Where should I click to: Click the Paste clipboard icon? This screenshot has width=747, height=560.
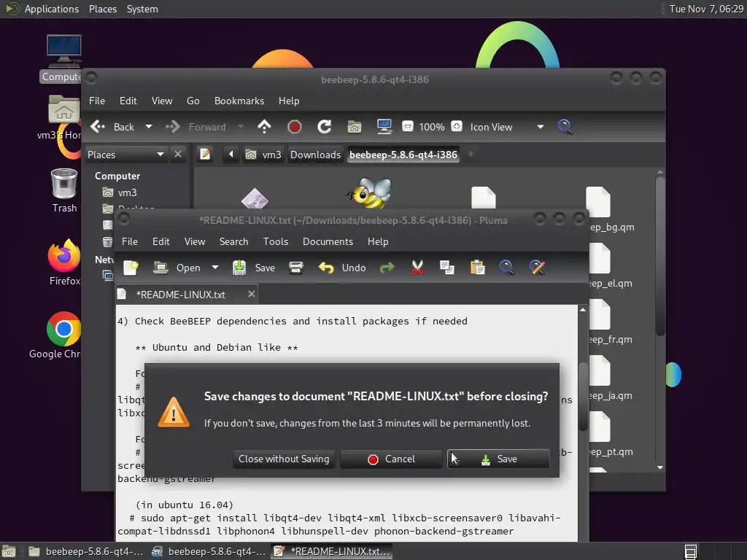[477, 268]
